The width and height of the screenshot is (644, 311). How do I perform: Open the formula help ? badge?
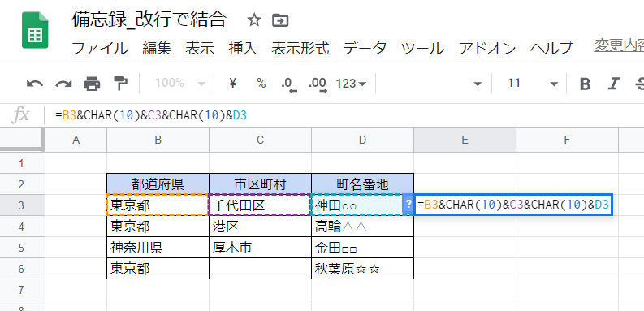point(408,204)
